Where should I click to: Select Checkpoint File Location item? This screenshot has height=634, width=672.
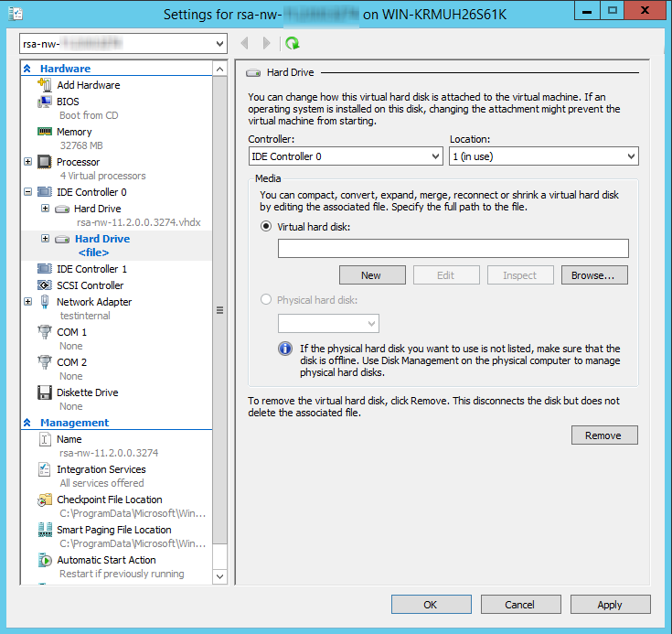(109, 500)
